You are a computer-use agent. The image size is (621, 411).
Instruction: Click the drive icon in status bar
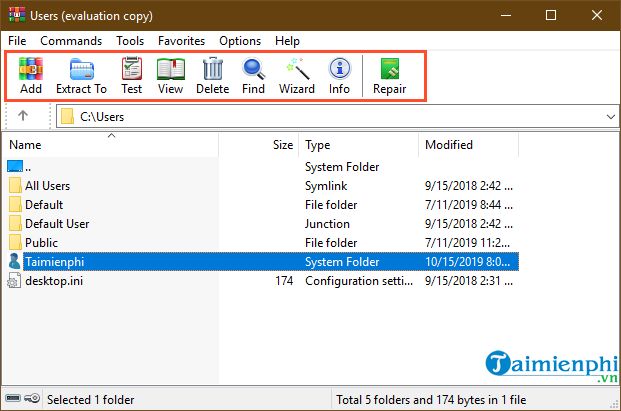tap(13, 398)
